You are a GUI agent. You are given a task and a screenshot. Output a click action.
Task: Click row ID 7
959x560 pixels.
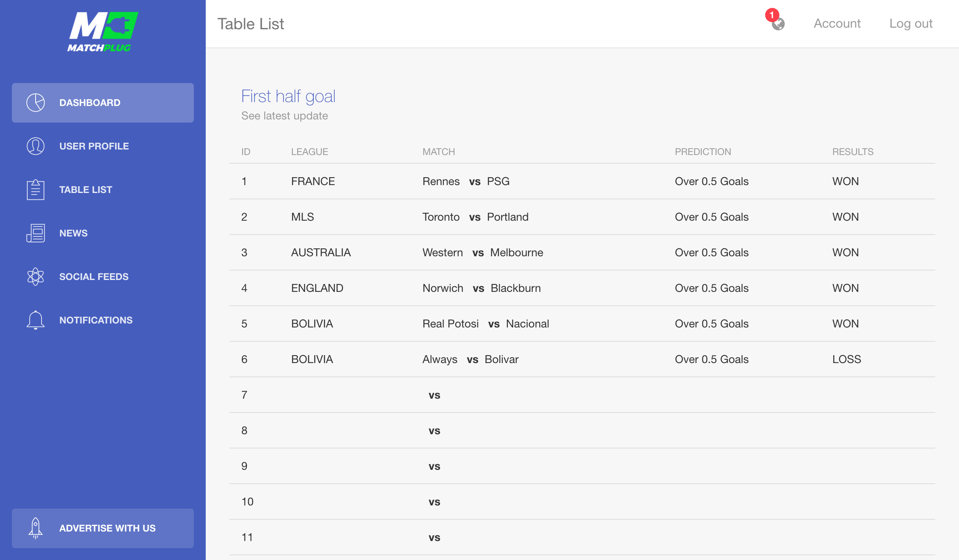point(244,395)
